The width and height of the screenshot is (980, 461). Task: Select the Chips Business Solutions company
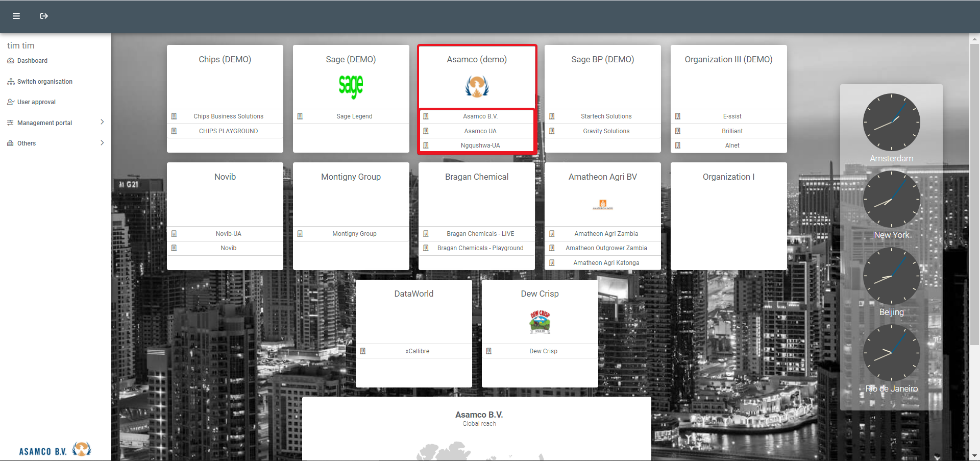(225, 116)
